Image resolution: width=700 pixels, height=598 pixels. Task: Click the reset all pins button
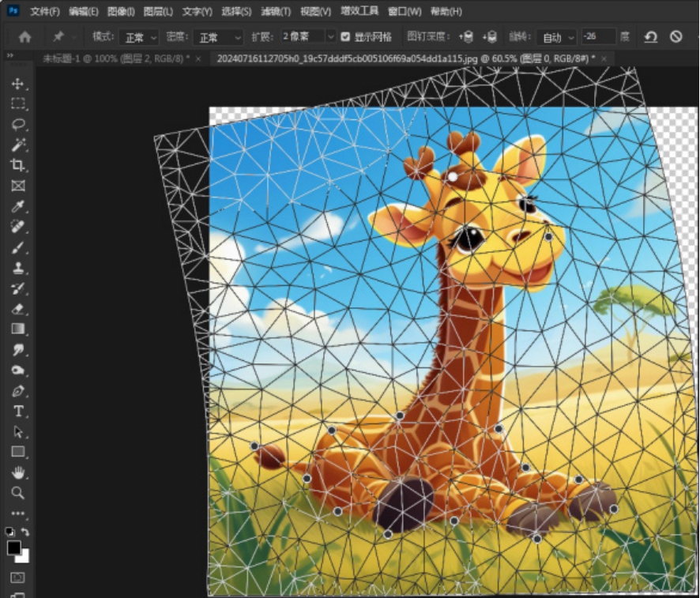(650, 37)
